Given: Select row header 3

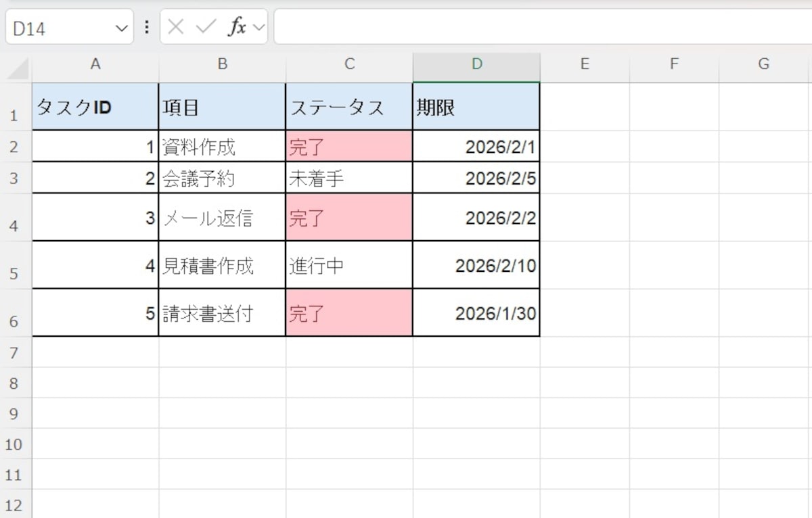Looking at the screenshot, I should (x=15, y=178).
